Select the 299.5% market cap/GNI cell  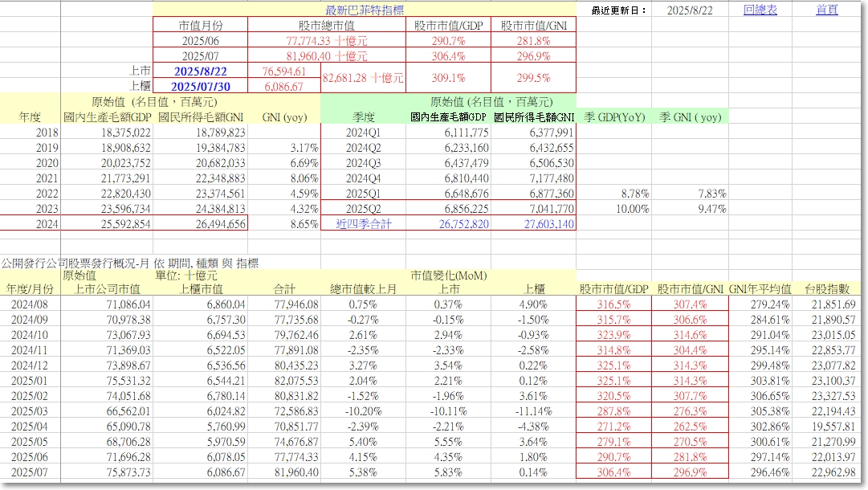(534, 78)
